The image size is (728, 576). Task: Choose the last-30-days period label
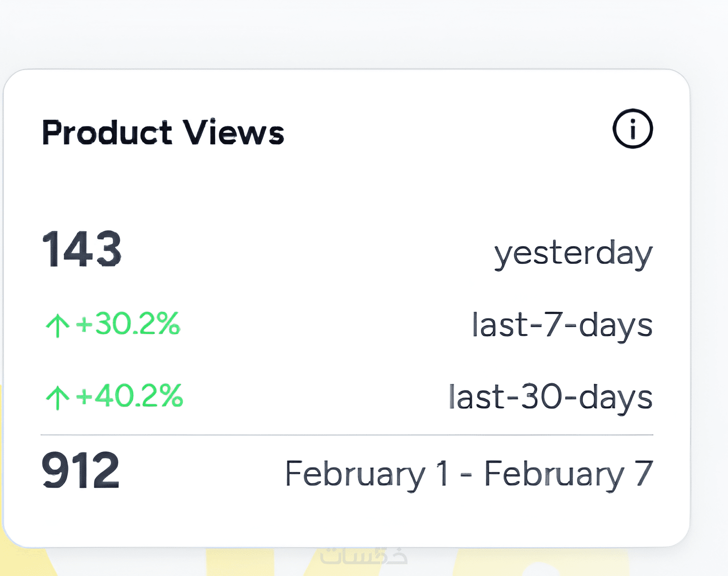pos(551,397)
